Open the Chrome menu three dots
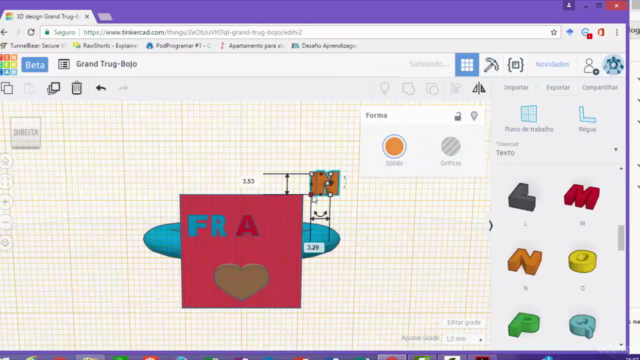The image size is (640, 360). tap(617, 32)
